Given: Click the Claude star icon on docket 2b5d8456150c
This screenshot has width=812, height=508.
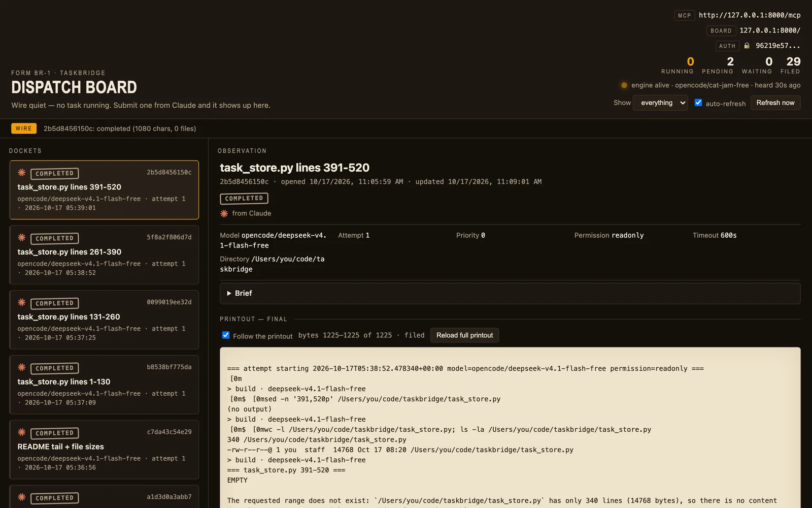Looking at the screenshot, I should pos(22,173).
